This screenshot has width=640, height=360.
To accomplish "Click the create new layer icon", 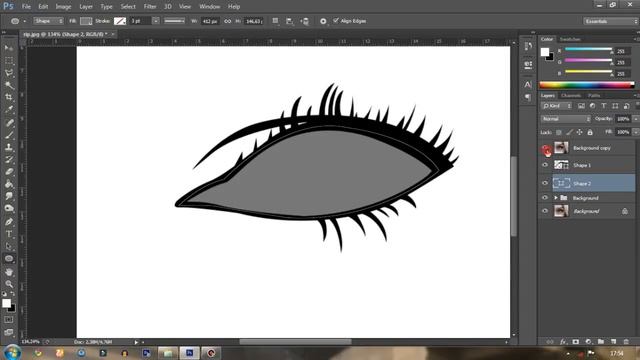I will [x=613, y=341].
